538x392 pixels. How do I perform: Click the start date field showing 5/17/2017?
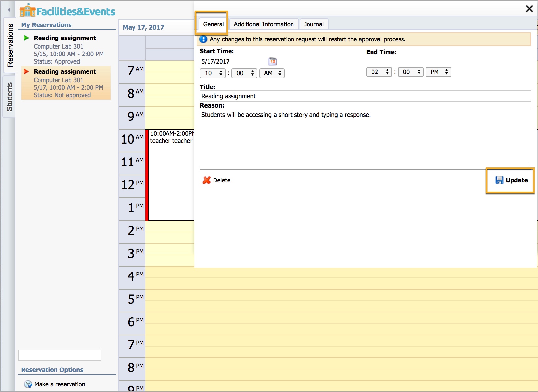point(232,61)
